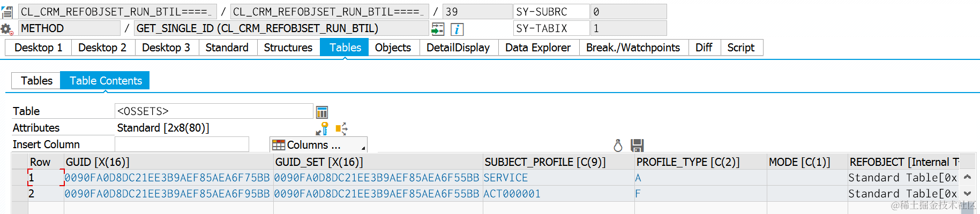Image resolution: width=980 pixels, height=214 pixels.
Task: Open the Data Explorer tab
Action: (x=538, y=48)
